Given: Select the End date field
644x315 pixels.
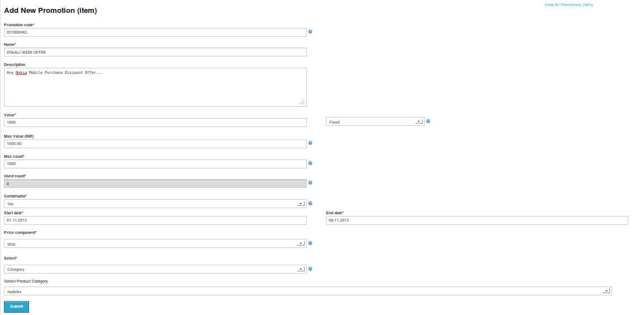Looking at the screenshot, I should pos(477,220).
